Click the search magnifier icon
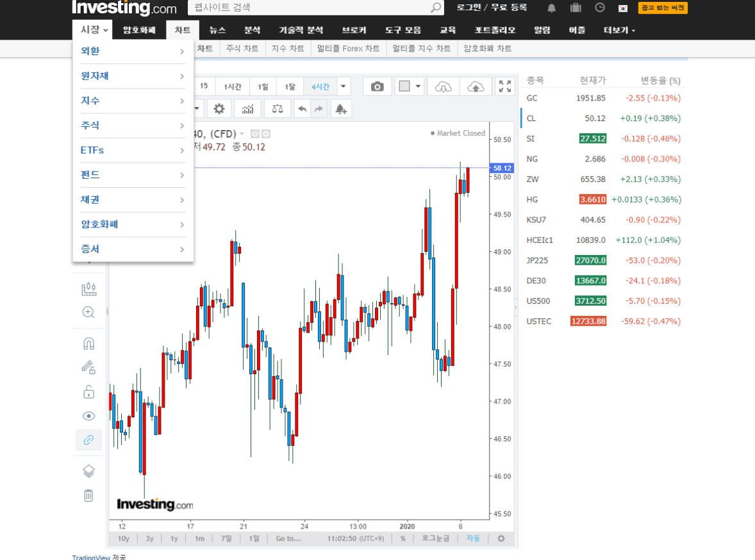 (x=435, y=8)
